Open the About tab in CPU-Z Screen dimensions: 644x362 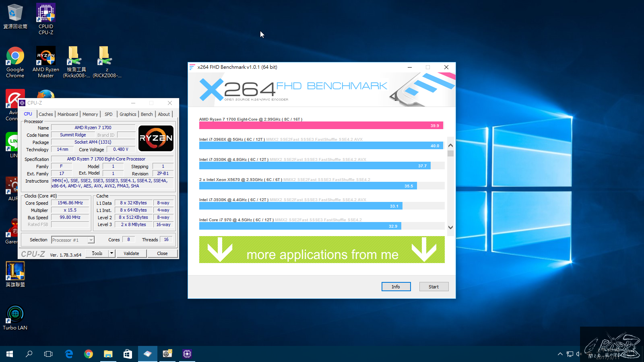tap(164, 115)
